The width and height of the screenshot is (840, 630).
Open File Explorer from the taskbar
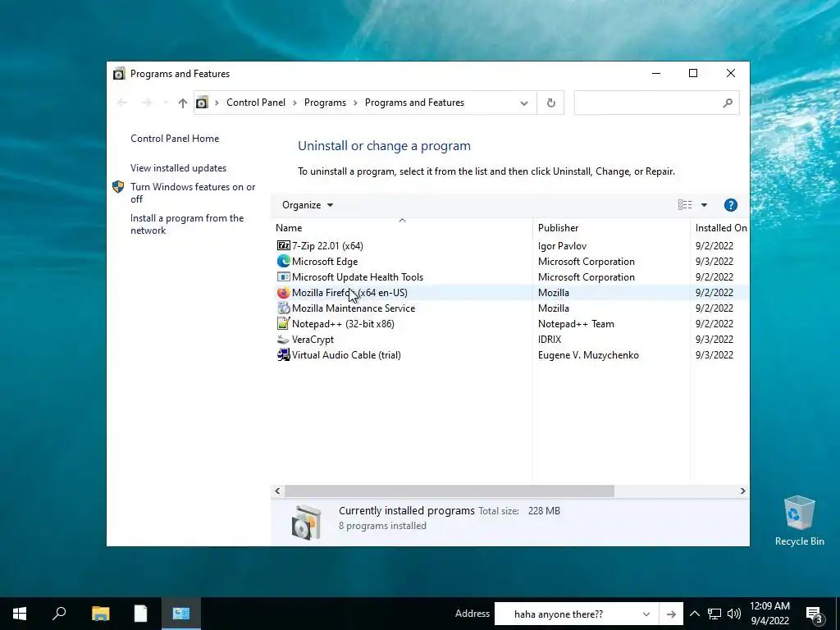click(x=100, y=614)
